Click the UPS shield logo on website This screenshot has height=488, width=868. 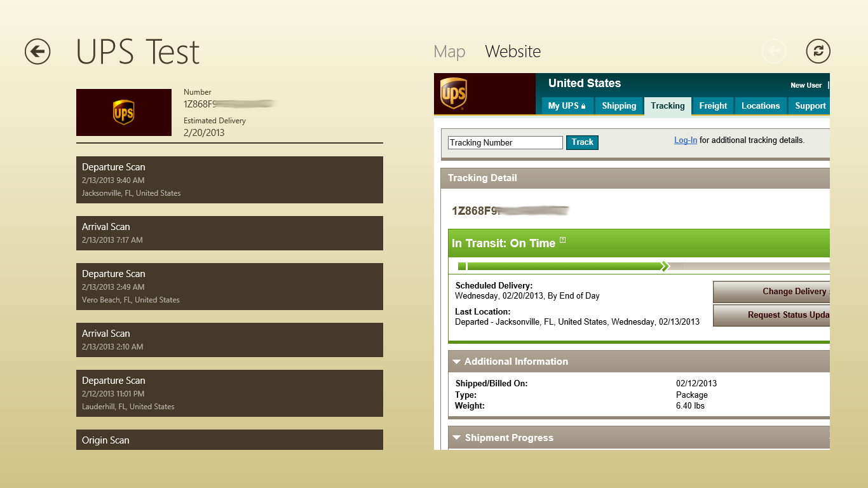click(454, 94)
